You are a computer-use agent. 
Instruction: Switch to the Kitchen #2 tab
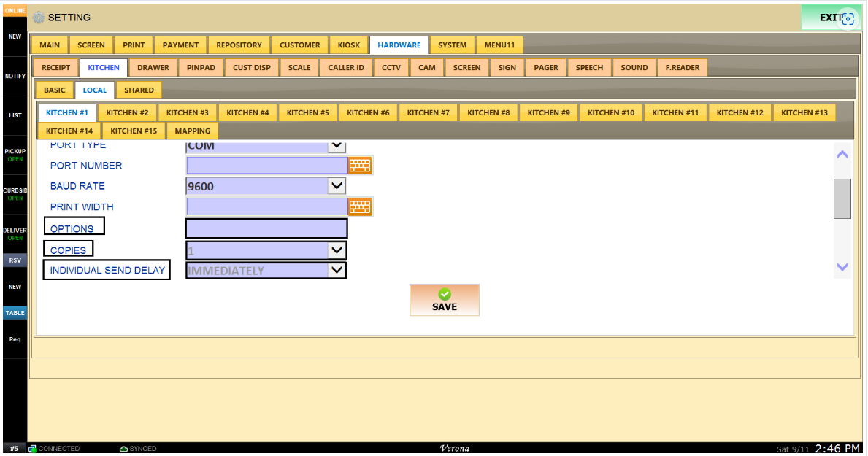(x=127, y=113)
